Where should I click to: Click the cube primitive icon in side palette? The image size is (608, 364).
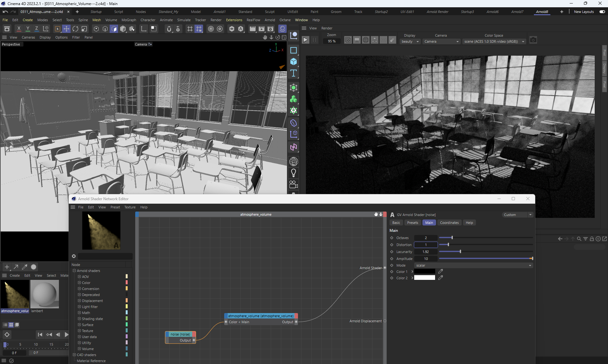click(294, 62)
